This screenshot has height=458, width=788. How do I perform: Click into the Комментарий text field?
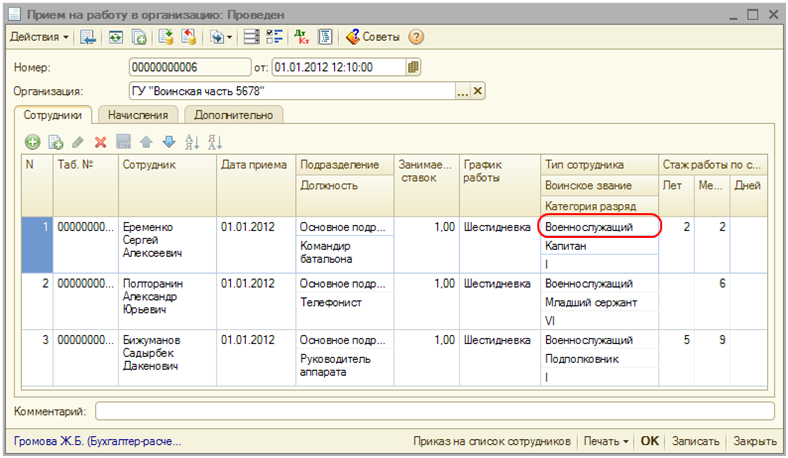point(434,411)
